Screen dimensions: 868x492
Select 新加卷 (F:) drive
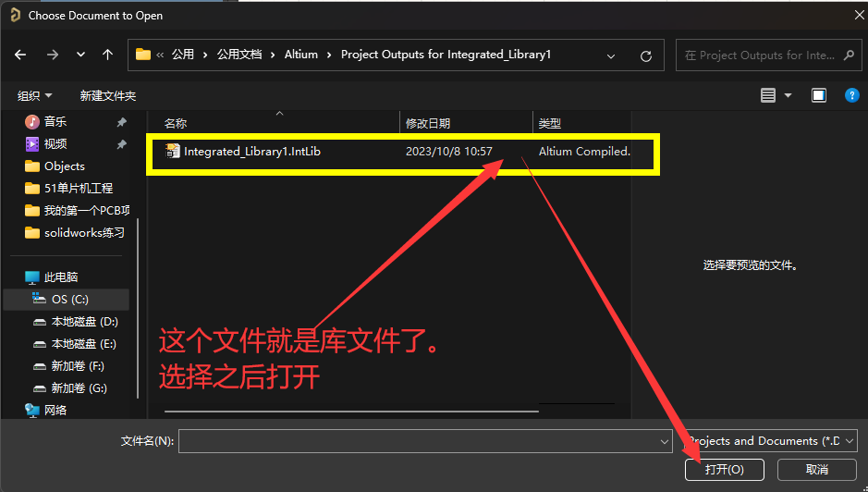(x=68, y=366)
